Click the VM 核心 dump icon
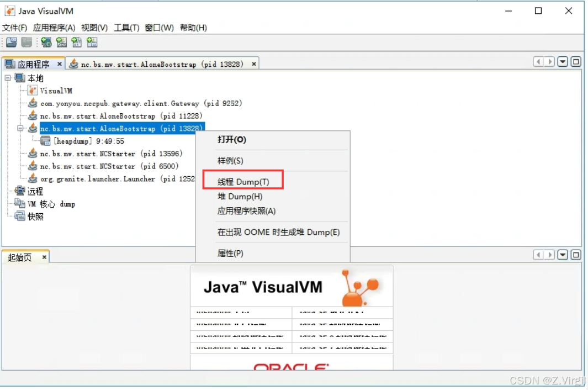The height and width of the screenshot is (390, 588). point(19,203)
